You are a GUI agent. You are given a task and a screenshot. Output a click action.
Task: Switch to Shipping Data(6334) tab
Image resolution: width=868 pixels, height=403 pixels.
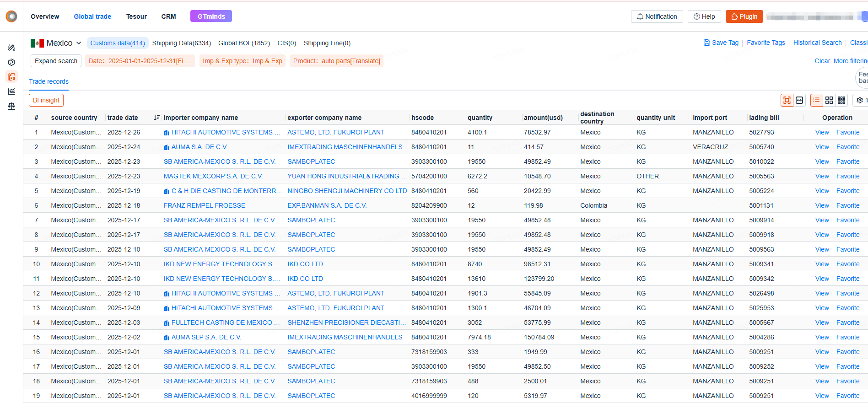(181, 43)
